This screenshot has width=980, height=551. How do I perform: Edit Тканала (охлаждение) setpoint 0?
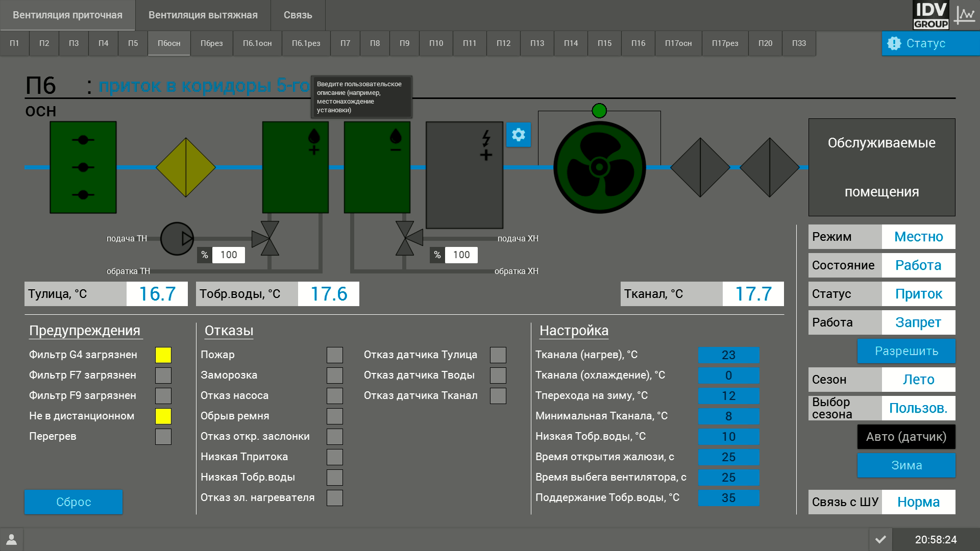point(729,375)
